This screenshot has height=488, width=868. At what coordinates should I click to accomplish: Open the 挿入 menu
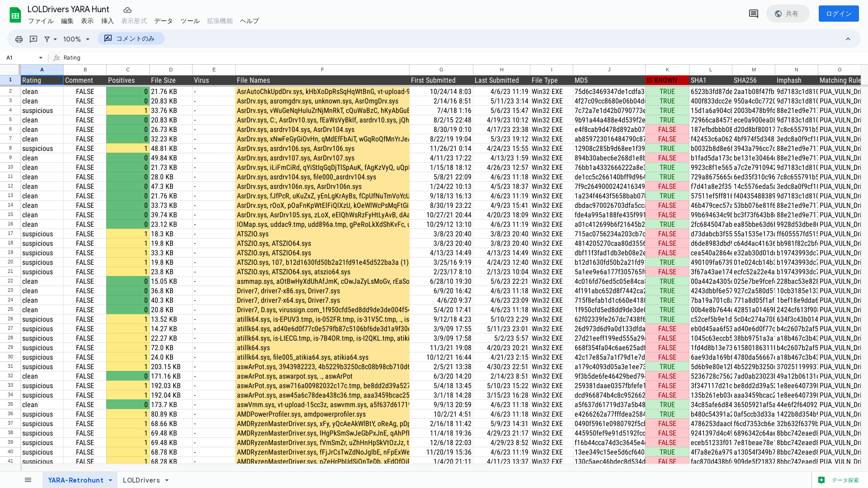click(x=107, y=21)
